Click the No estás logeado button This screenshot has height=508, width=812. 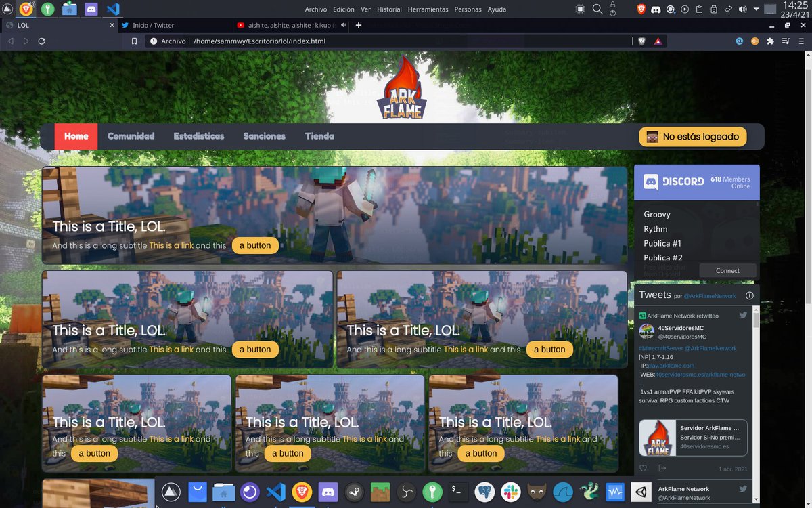click(693, 136)
